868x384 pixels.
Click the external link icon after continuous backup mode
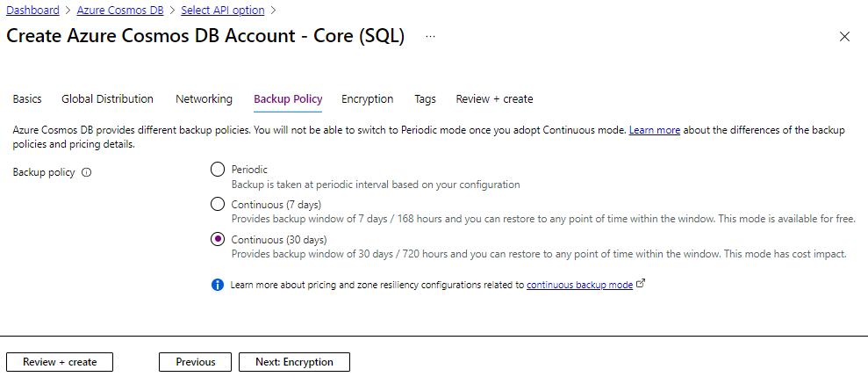(640, 284)
